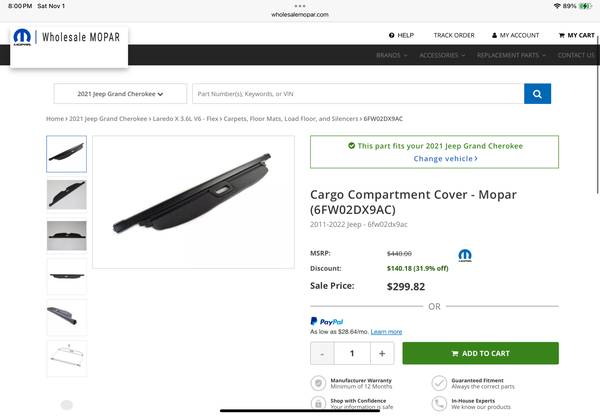Click TRACK ORDER in the header
This screenshot has height=416, width=600.
(x=454, y=35)
